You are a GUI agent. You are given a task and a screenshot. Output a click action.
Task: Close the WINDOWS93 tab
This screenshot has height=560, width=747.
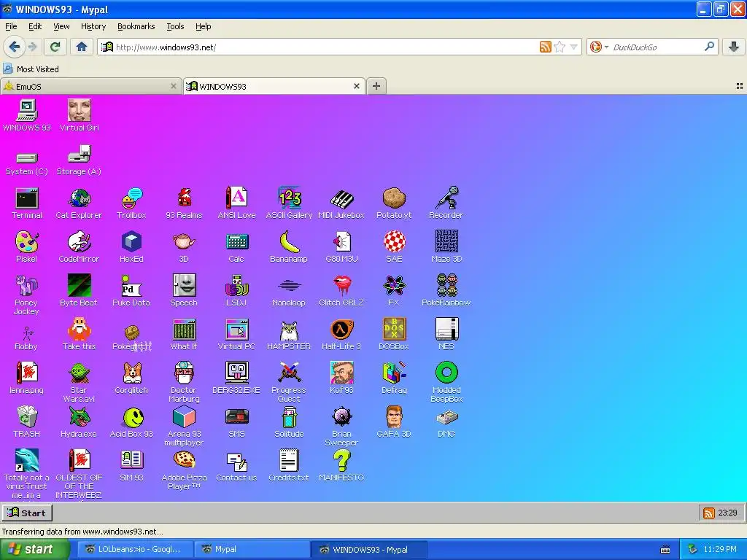pos(356,86)
